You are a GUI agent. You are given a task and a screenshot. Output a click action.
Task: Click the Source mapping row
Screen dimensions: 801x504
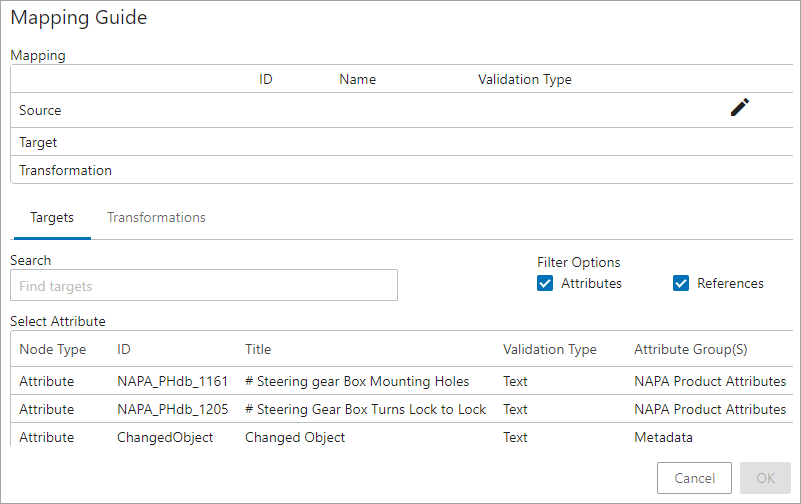click(x=402, y=110)
